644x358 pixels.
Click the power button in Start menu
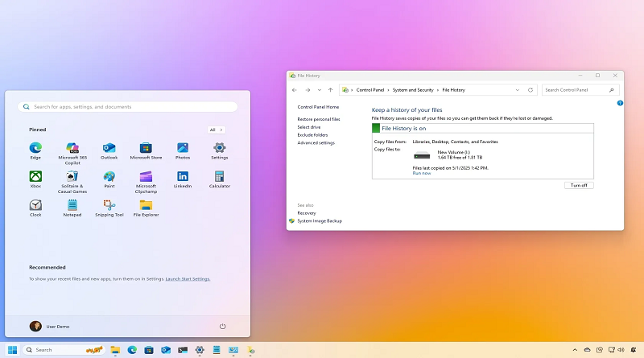pos(222,326)
